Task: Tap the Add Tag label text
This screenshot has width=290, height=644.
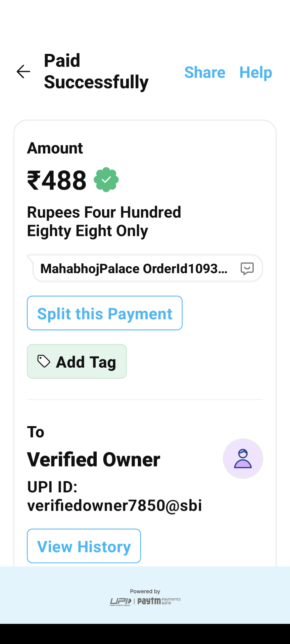Action: pos(86,362)
